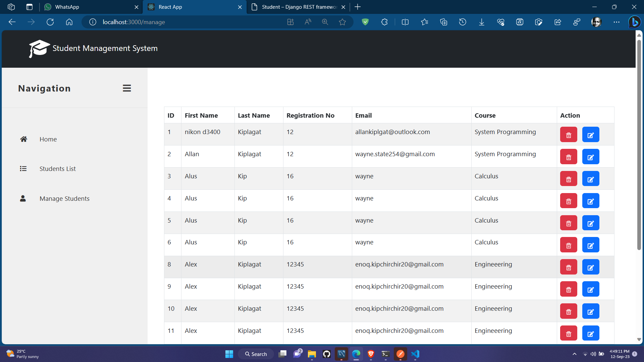The width and height of the screenshot is (644, 362).
Task: Open the Django REST framework tab
Action: point(295,7)
